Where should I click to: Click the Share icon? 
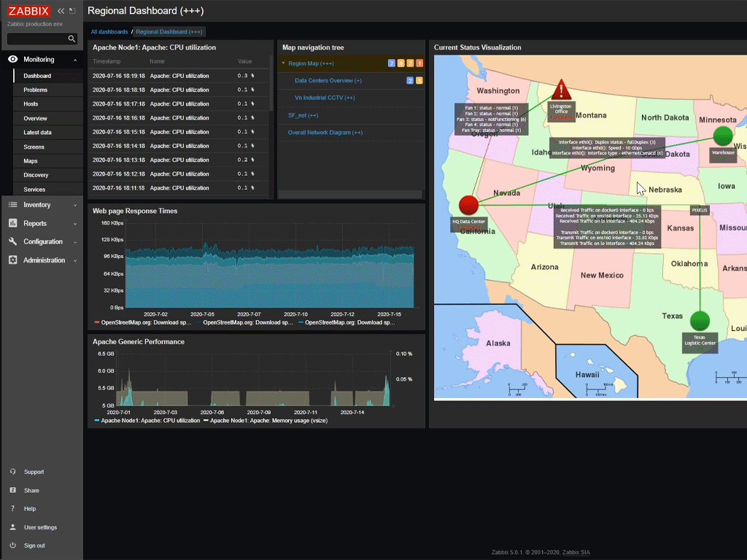(x=13, y=490)
